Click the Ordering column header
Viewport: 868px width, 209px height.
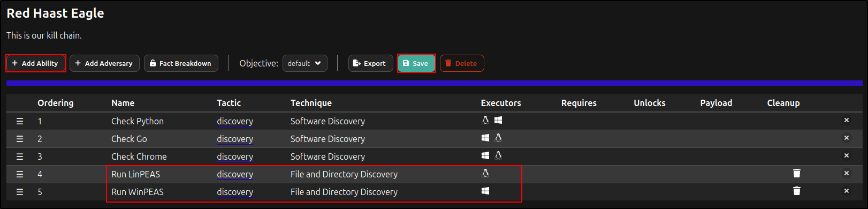pyautogui.click(x=56, y=103)
